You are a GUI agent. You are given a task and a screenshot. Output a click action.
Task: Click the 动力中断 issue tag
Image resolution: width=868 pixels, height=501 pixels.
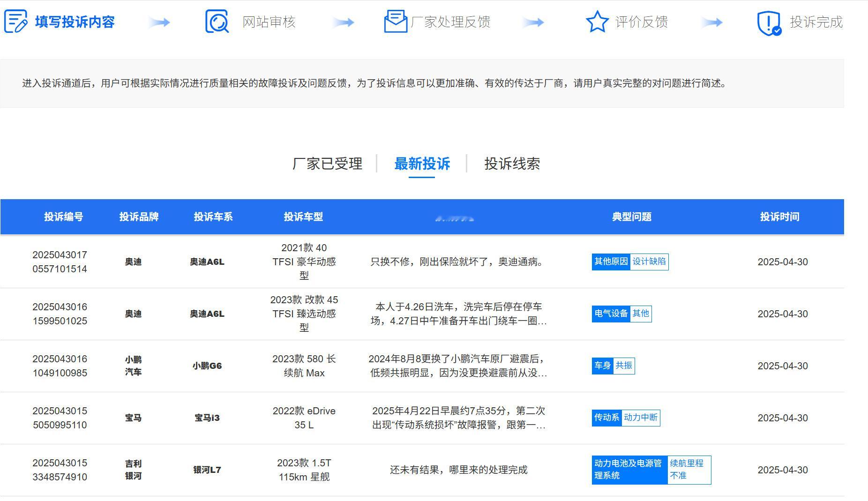pyautogui.click(x=641, y=418)
